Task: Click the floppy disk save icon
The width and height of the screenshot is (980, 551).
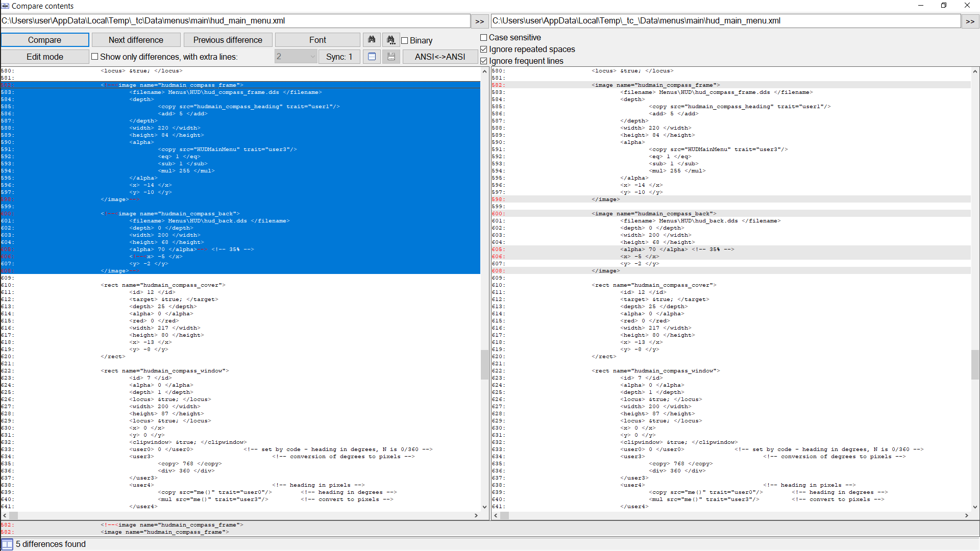Action: point(391,57)
